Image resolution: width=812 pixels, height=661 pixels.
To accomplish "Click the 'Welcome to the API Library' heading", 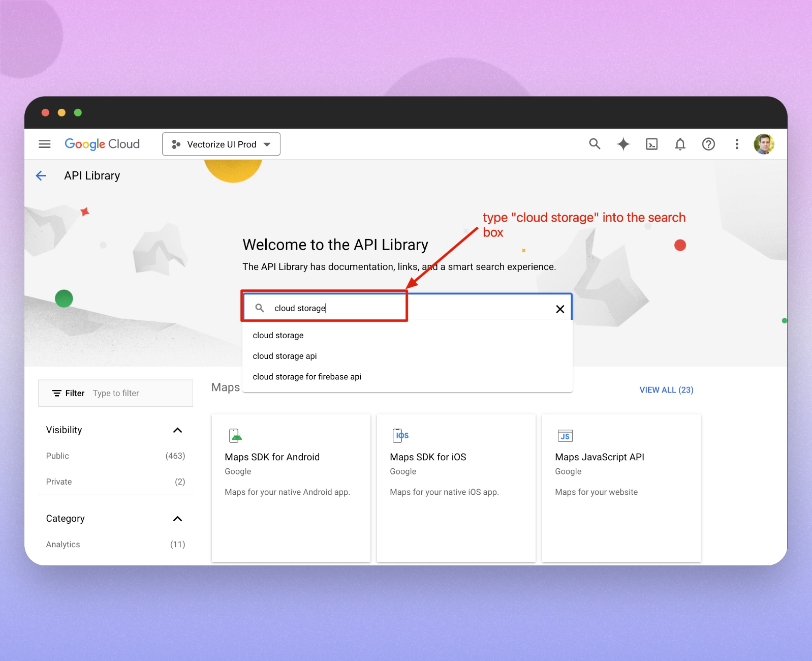I will point(335,245).
